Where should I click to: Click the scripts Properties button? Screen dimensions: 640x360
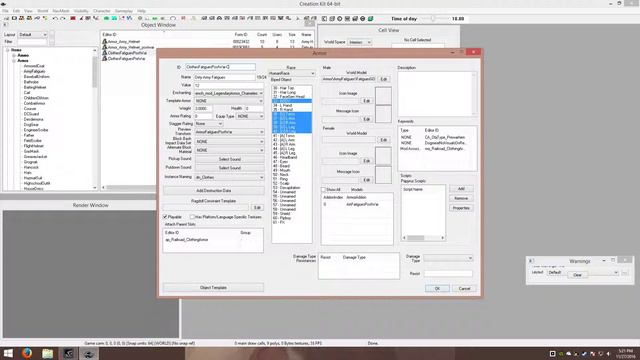461,208
